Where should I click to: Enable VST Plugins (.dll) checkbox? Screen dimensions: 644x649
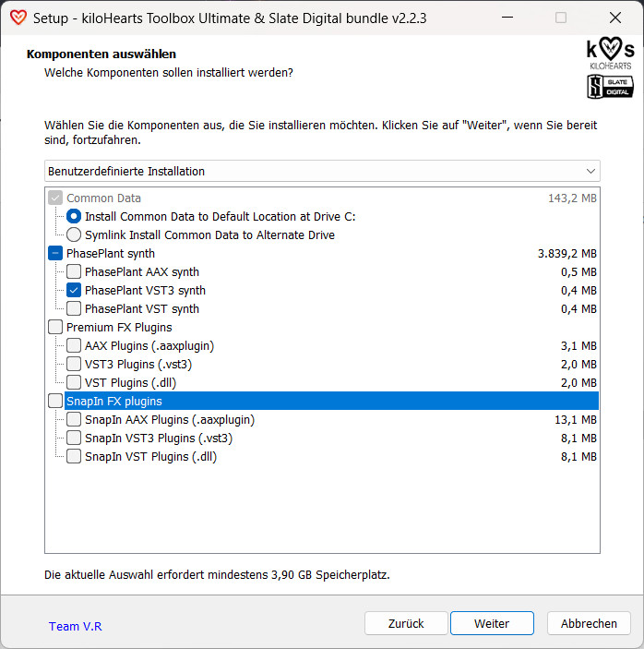pyautogui.click(x=74, y=382)
